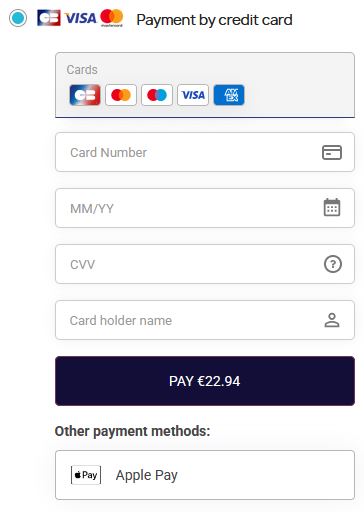The height and width of the screenshot is (512, 364).
Task: Choose the Mastercard icon under Cards
Action: tap(121, 95)
